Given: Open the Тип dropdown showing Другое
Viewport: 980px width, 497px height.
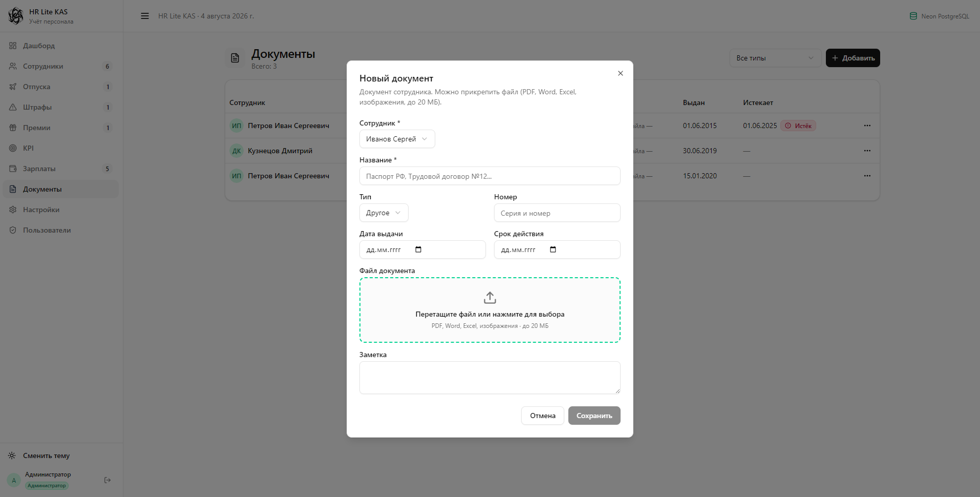Looking at the screenshot, I should tap(384, 213).
